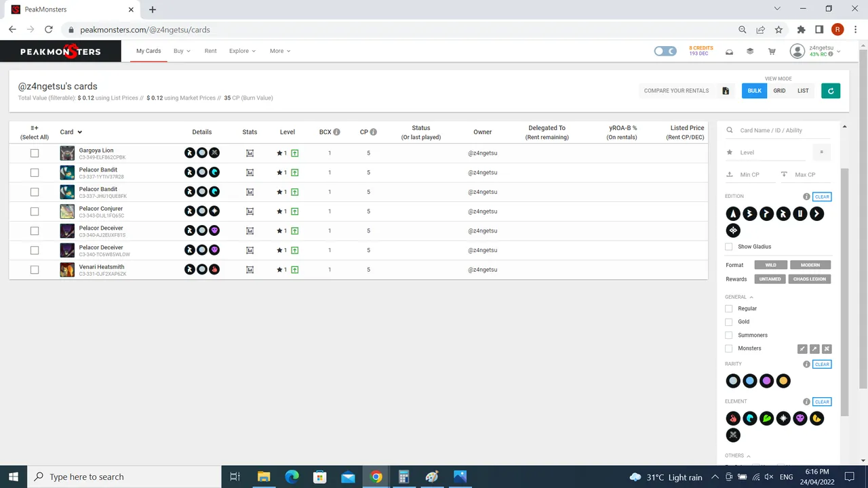Image resolution: width=868 pixels, height=488 pixels.
Task: Open the Rent page
Action: (210, 51)
